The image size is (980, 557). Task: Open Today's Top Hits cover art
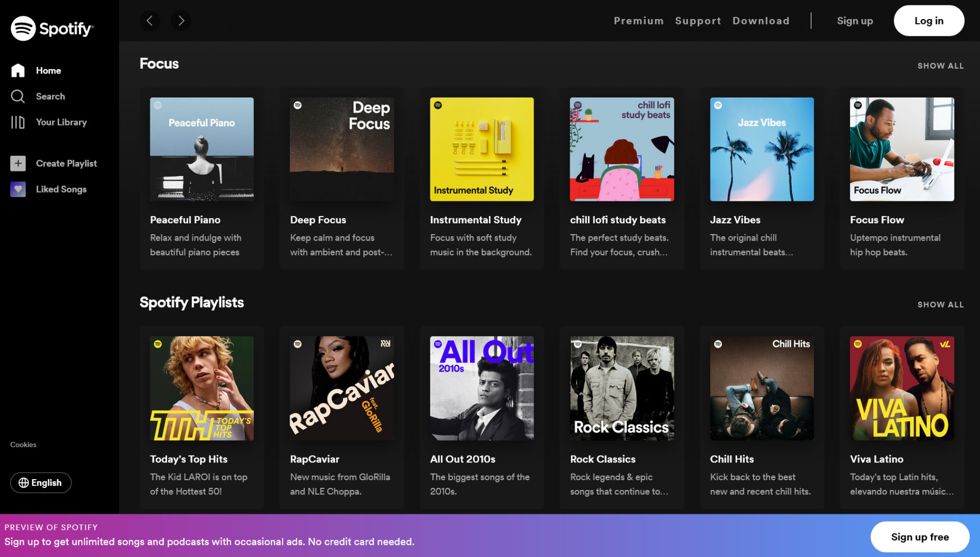[202, 388]
